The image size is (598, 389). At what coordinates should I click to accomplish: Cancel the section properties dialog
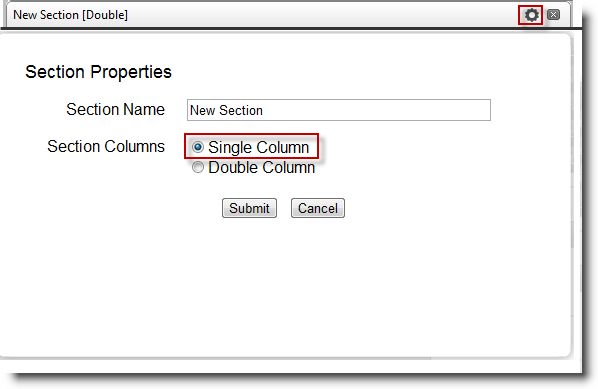click(318, 208)
